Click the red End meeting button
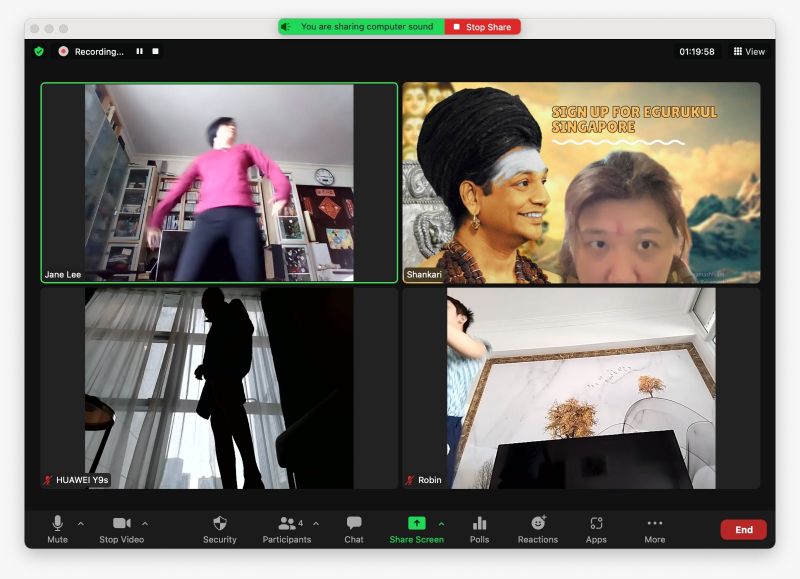 click(743, 530)
